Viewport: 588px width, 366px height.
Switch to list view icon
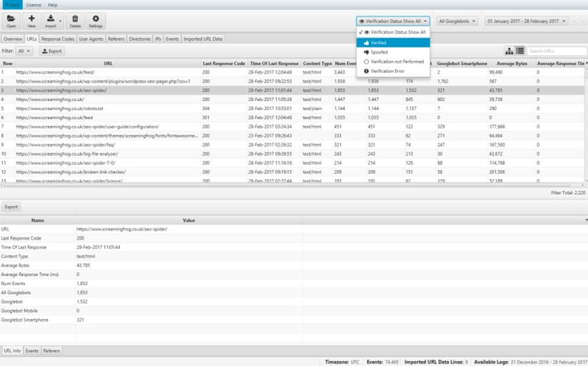(519, 51)
